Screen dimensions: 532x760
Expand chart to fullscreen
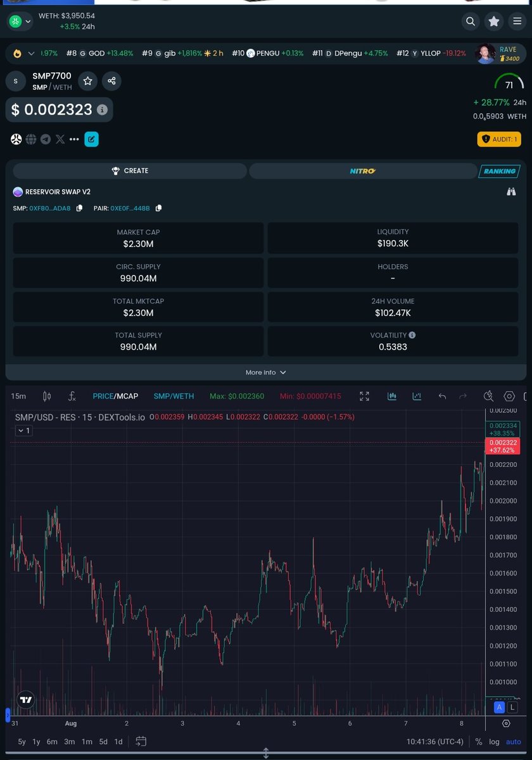pyautogui.click(x=364, y=396)
